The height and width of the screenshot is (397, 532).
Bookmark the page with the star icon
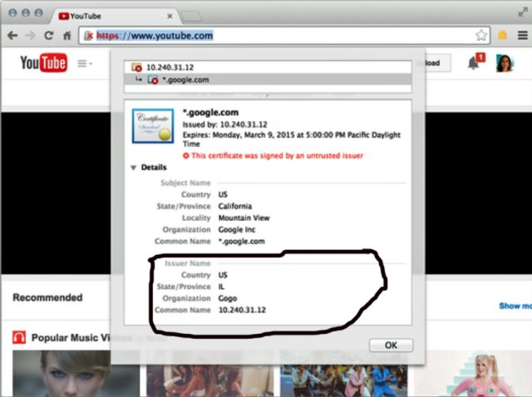click(x=481, y=35)
